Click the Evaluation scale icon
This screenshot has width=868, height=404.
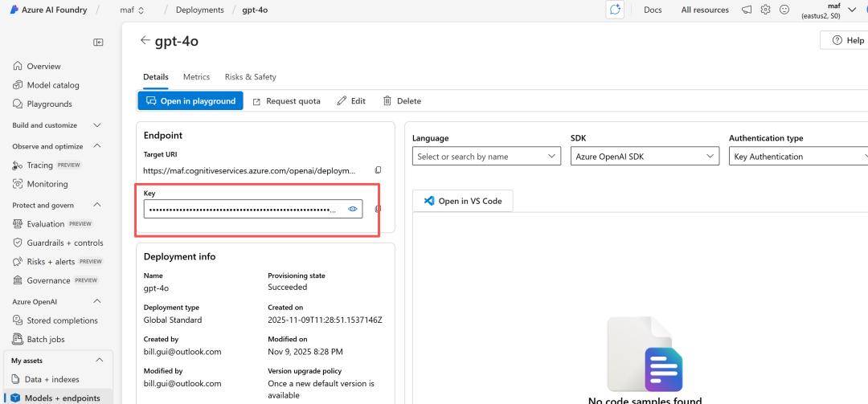click(18, 223)
